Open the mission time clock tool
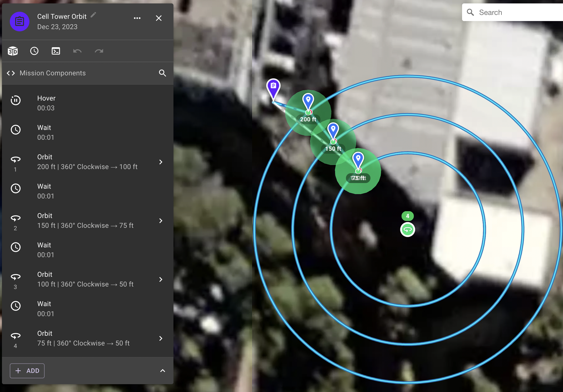The height and width of the screenshot is (392, 563). 34,51
